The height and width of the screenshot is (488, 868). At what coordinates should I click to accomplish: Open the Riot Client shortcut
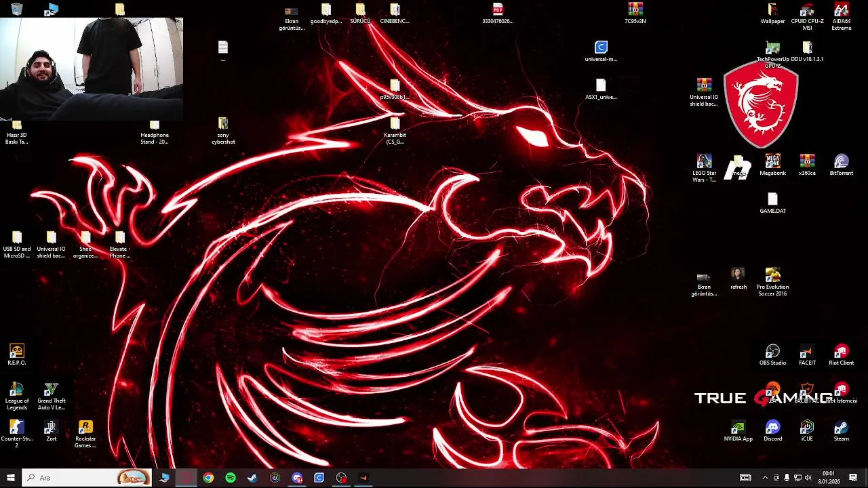(x=841, y=355)
